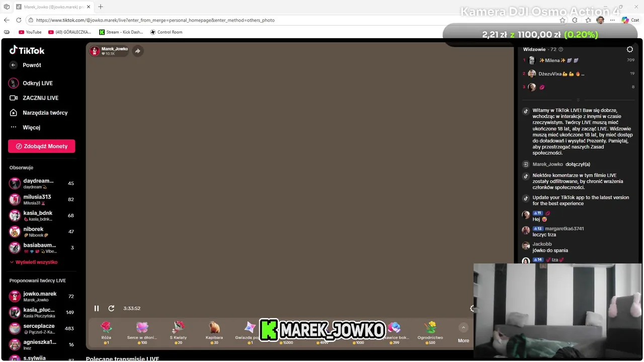Click Marek_Jowko joined message name
This screenshot has width=644, height=362.
click(x=547, y=164)
